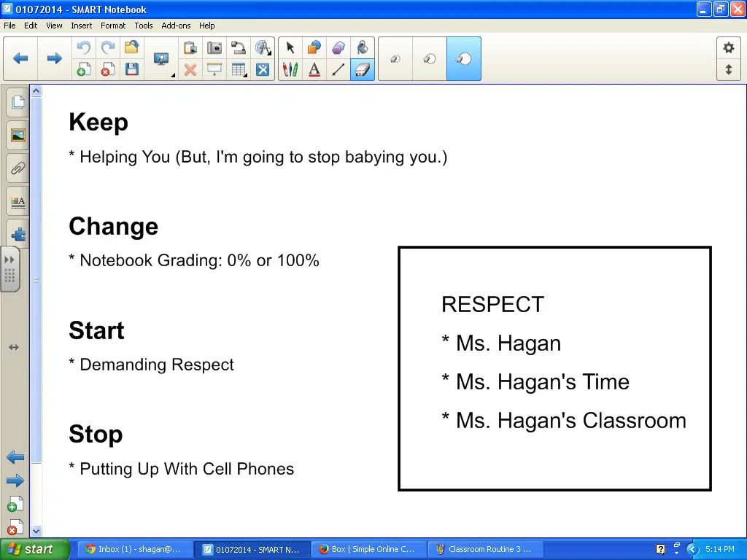The height and width of the screenshot is (560, 747).
Task: Open the measurement tools compass icon
Action: pos(263,47)
